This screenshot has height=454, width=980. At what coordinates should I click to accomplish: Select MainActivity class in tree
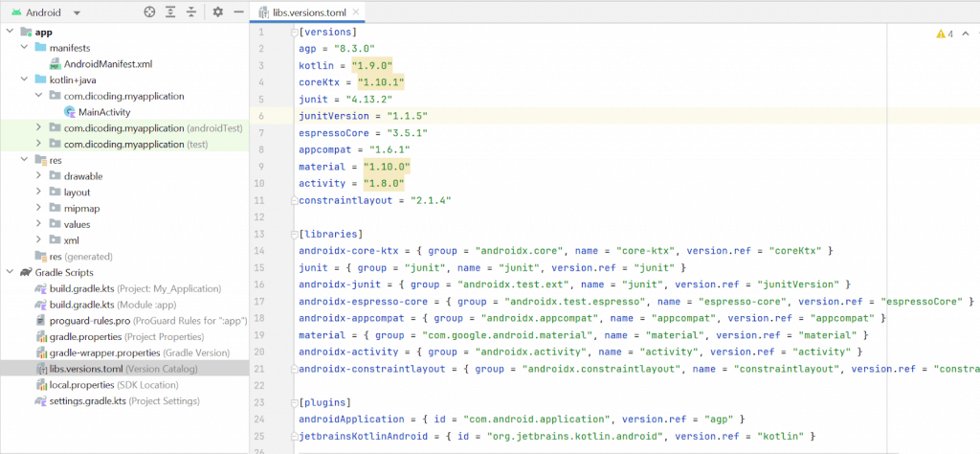[x=104, y=112]
